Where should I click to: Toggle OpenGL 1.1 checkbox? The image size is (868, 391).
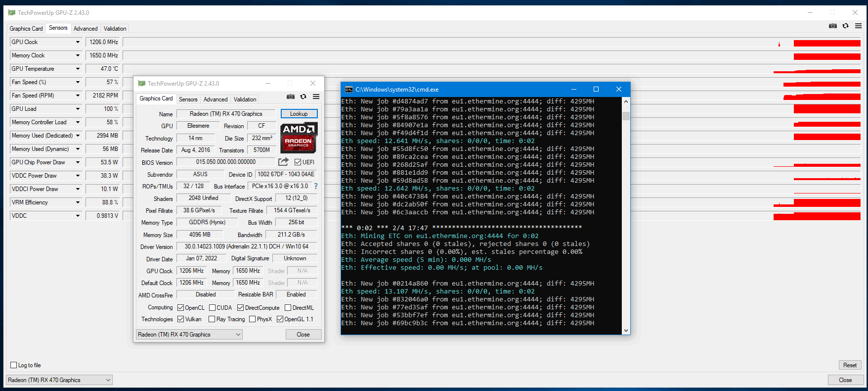click(x=280, y=319)
